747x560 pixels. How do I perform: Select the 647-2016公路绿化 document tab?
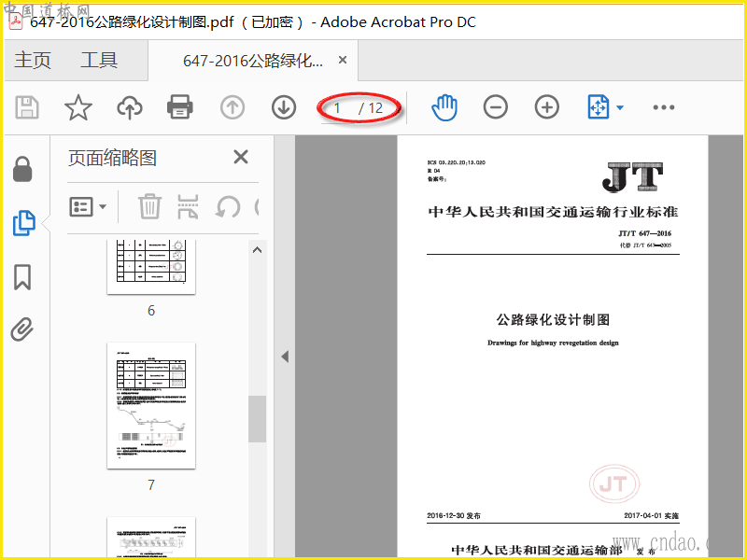(253, 61)
